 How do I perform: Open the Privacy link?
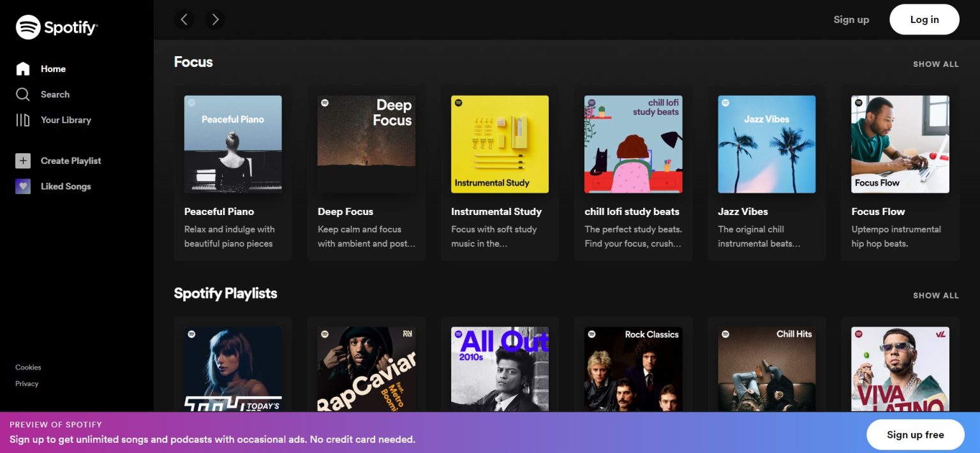coord(27,384)
